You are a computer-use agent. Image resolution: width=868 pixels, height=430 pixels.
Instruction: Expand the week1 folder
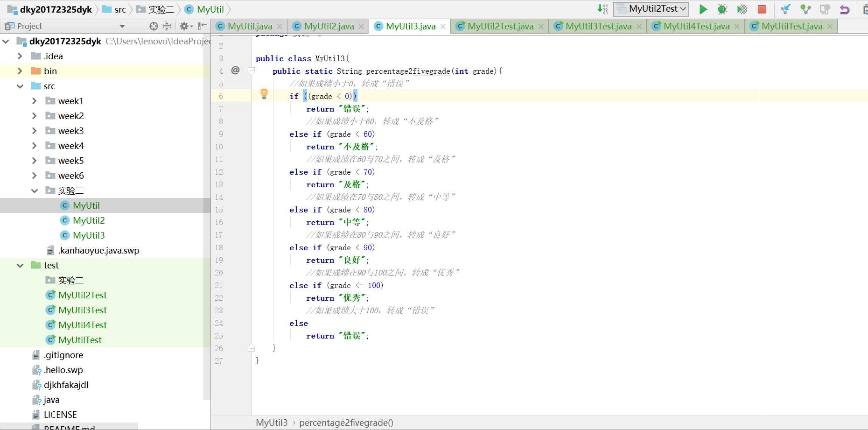click(x=34, y=101)
